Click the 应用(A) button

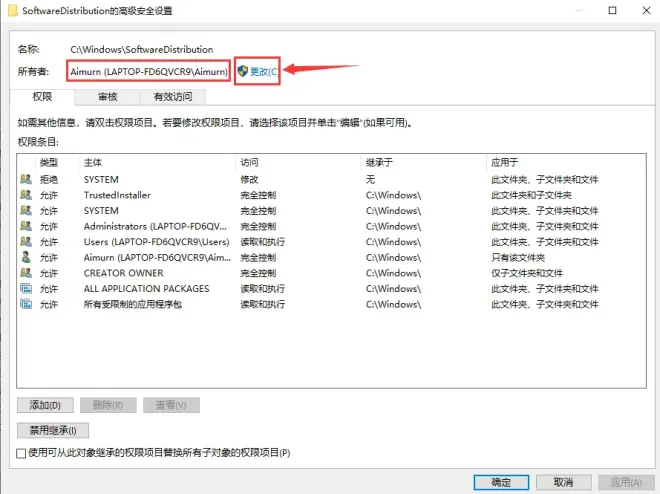626,482
